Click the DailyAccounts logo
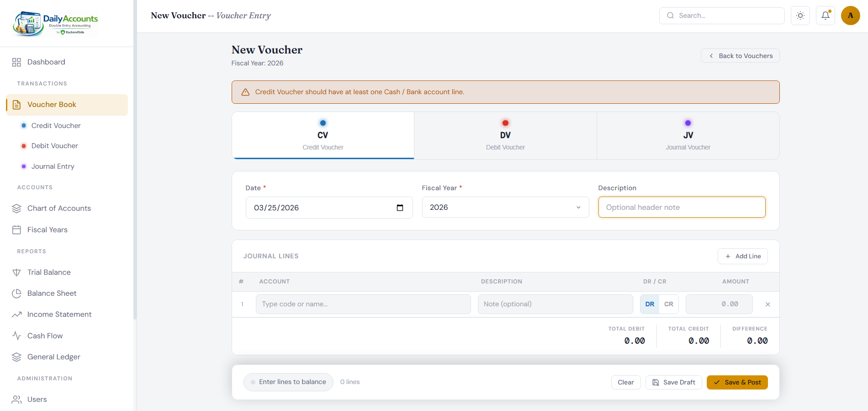The image size is (868, 411). (56, 23)
